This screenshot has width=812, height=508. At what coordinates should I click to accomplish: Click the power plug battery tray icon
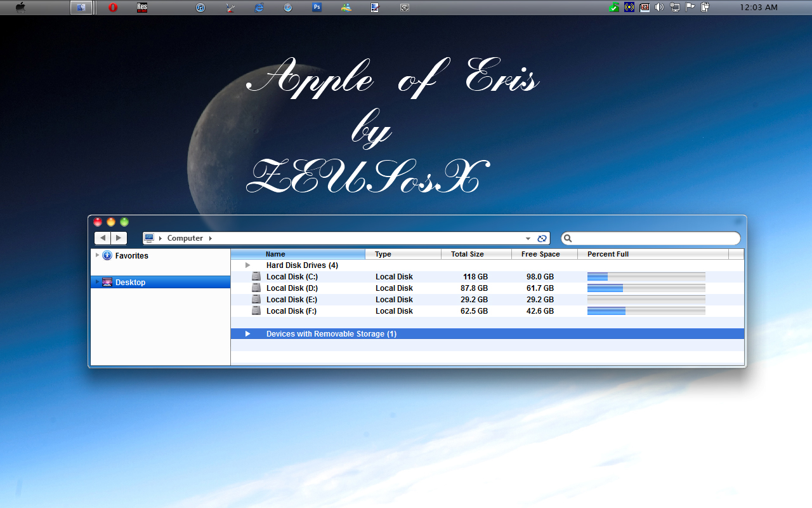[x=705, y=8]
